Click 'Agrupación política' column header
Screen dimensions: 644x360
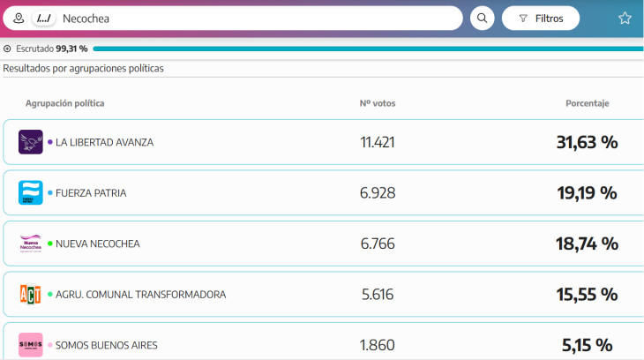(65, 103)
